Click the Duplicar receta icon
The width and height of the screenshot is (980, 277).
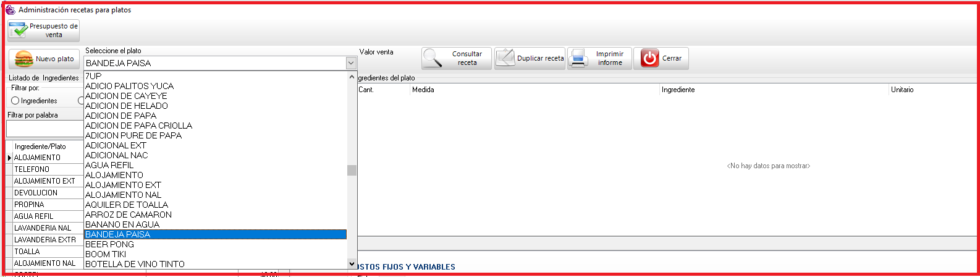505,59
